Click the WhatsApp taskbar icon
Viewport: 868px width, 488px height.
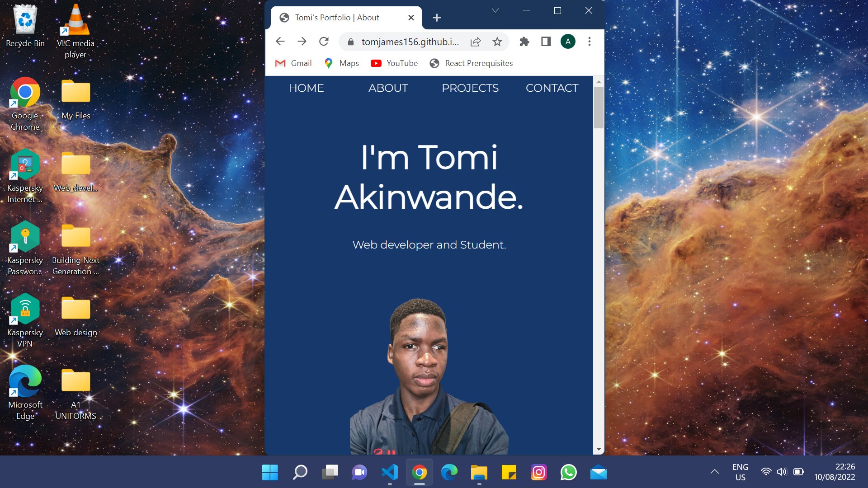569,474
